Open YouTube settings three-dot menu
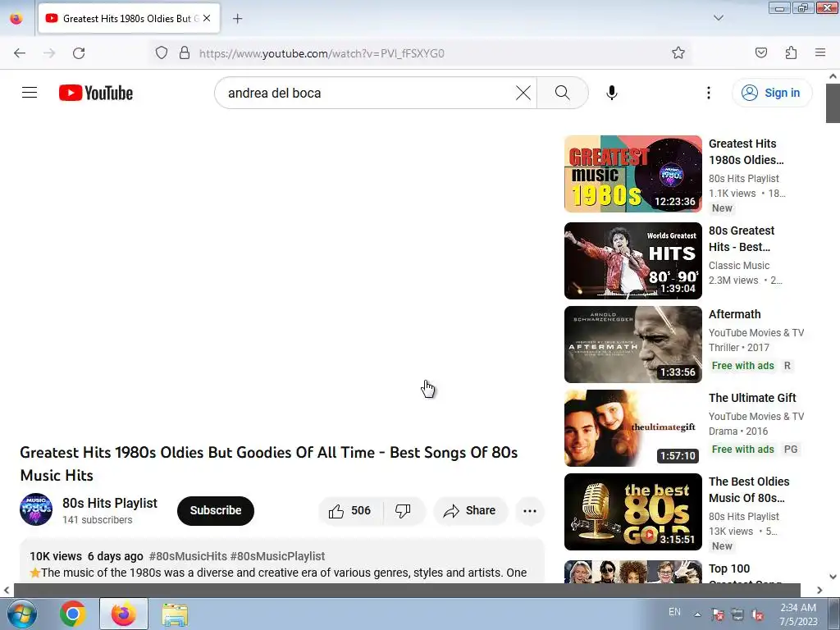Viewport: 840px width, 630px height. (x=708, y=93)
